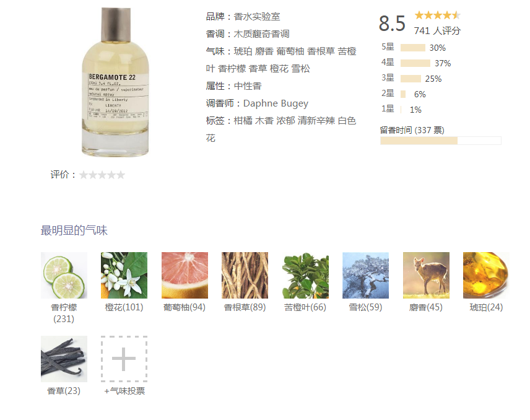530x420 pixels.
Task: Add a scent vote with plus icon
Action: pos(124,359)
